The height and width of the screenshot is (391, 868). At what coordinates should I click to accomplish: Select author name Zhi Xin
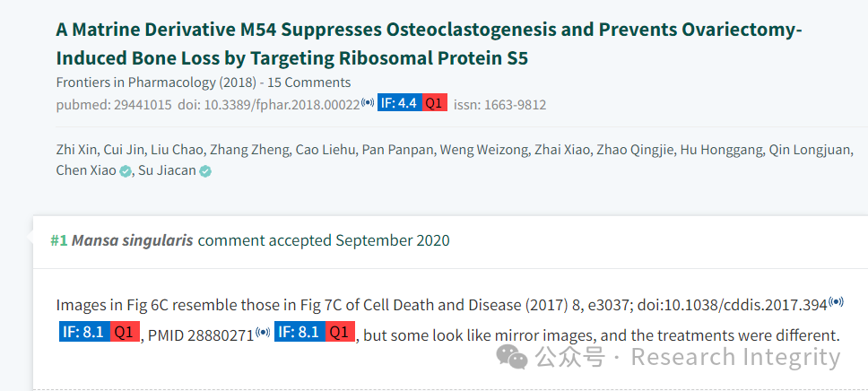point(75,150)
